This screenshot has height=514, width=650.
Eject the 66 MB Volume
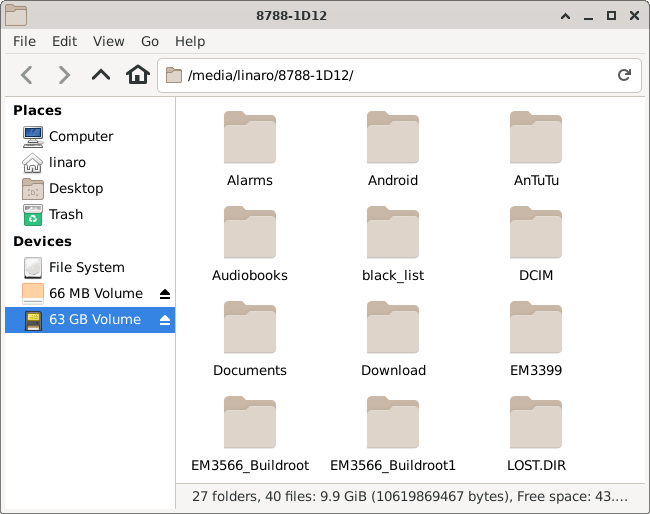click(x=165, y=294)
